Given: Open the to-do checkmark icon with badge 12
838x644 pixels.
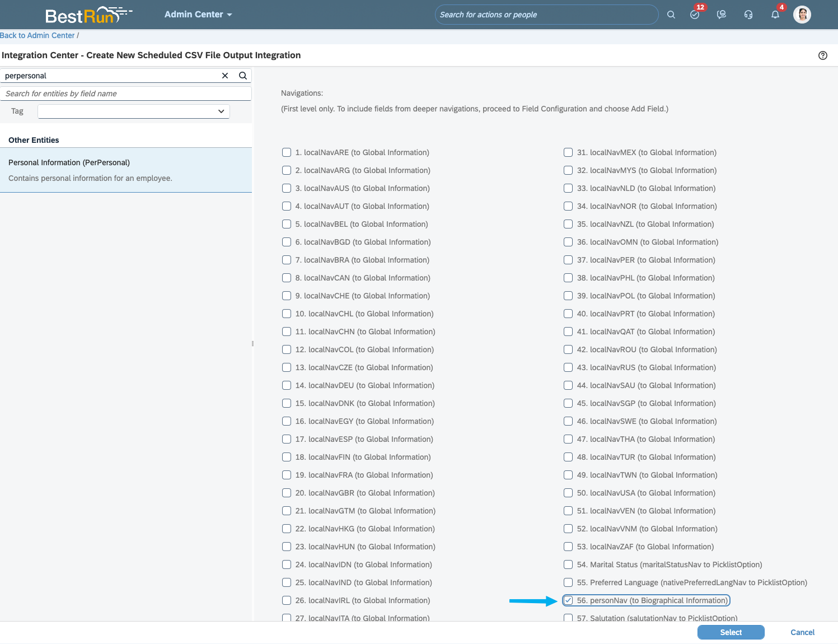Looking at the screenshot, I should point(695,15).
